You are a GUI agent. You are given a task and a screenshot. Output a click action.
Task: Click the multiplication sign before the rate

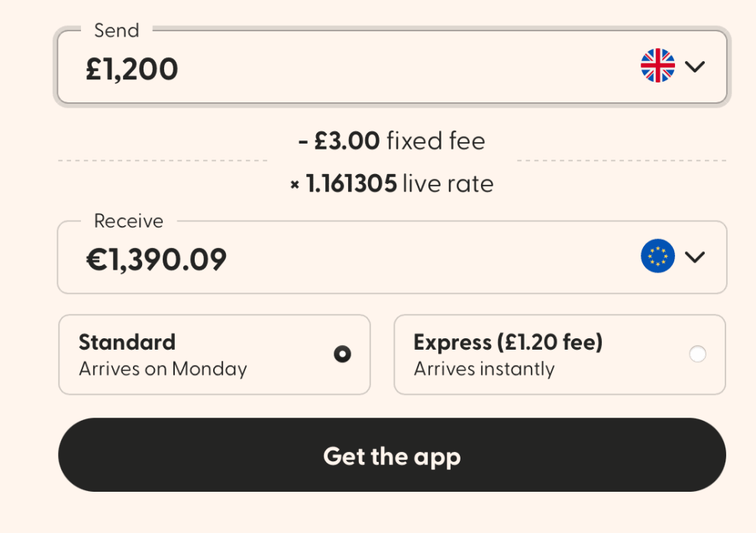click(x=295, y=184)
